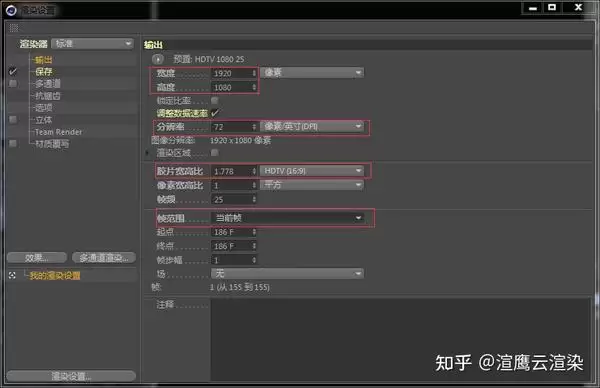Select 抗锯齿 in the settings list
This screenshot has width=600, height=388.
point(48,96)
